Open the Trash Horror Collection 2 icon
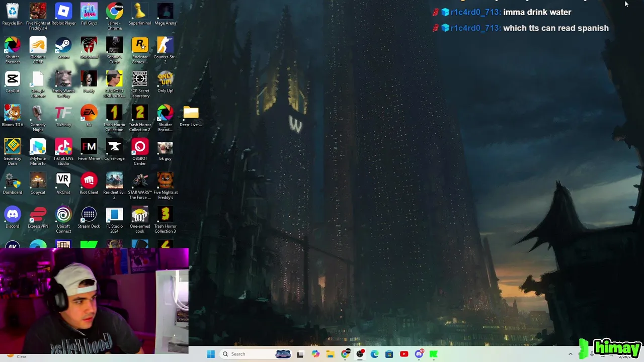The height and width of the screenshot is (362, 644). click(140, 118)
